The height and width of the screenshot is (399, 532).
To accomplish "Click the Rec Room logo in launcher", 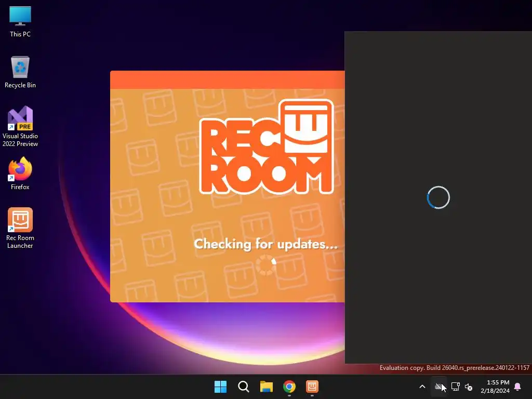I will pyautogui.click(x=267, y=147).
